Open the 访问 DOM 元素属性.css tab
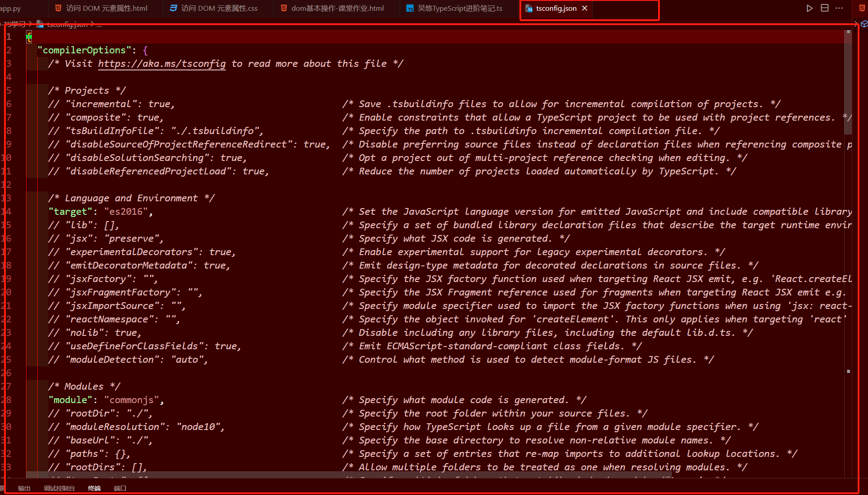Image resolution: width=868 pixels, height=495 pixels. (x=219, y=8)
